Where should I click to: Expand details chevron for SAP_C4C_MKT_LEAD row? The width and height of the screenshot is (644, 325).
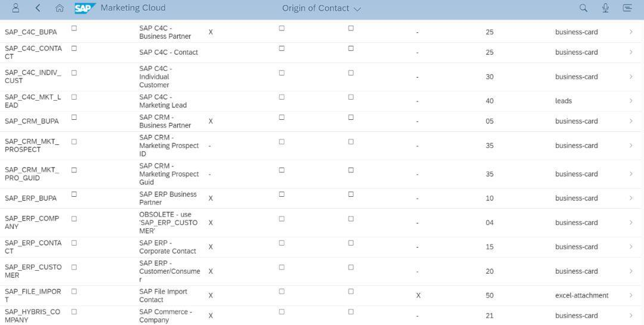coord(631,101)
